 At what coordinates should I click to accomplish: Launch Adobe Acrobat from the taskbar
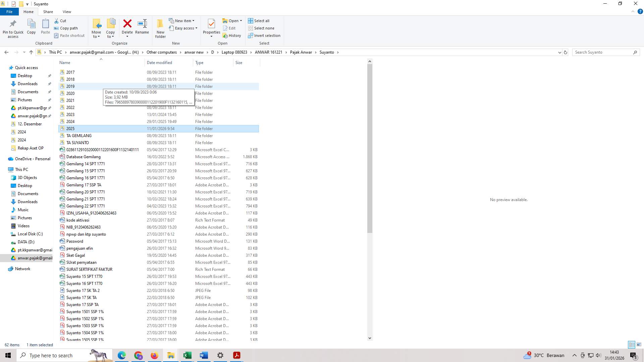point(236,355)
